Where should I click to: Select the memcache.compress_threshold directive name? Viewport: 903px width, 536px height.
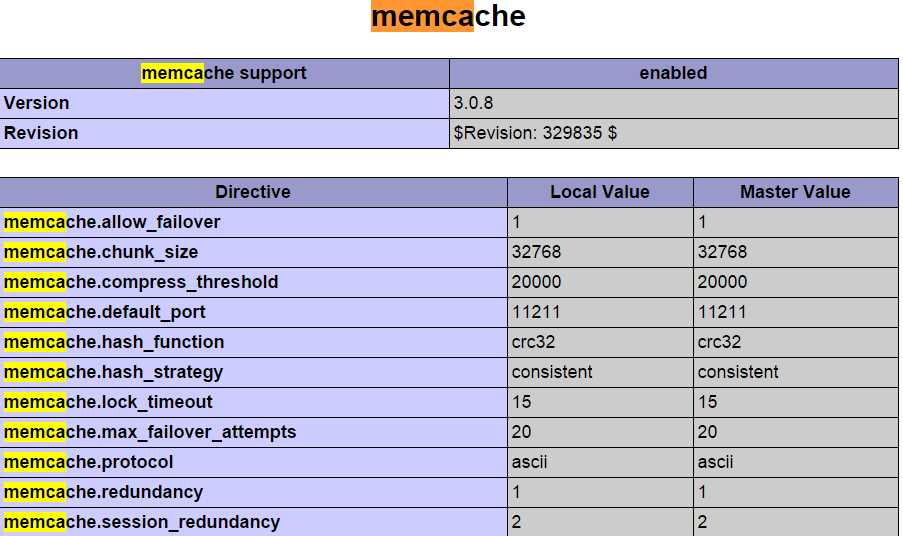[x=141, y=282]
